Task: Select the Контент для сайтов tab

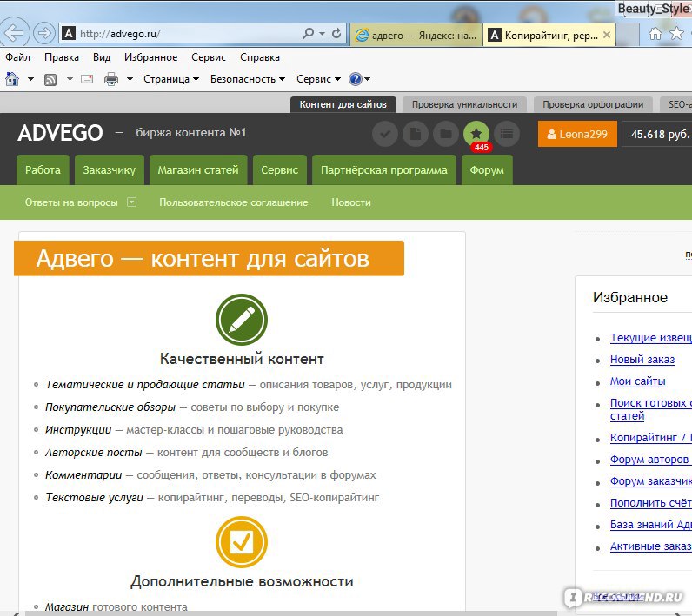Action: coord(343,104)
